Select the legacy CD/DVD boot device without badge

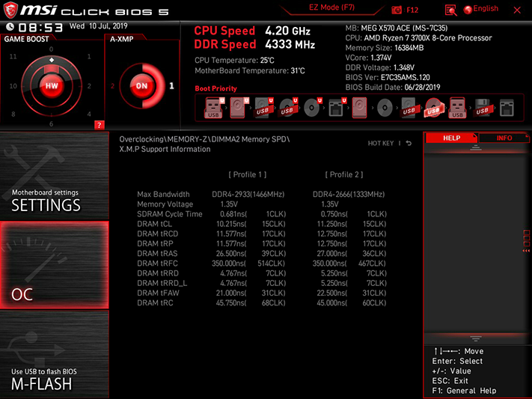[x=385, y=108]
